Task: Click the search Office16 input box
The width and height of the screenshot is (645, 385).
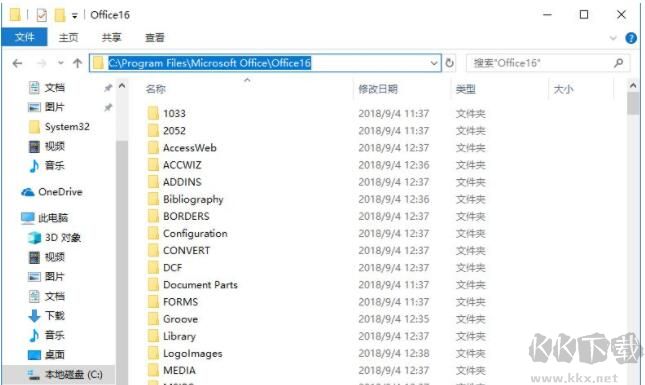Action: click(x=548, y=63)
